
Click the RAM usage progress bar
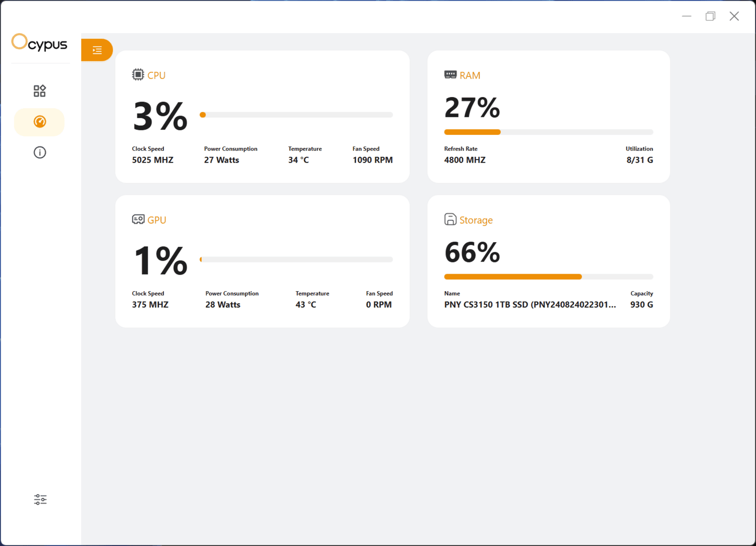pyautogui.click(x=548, y=132)
